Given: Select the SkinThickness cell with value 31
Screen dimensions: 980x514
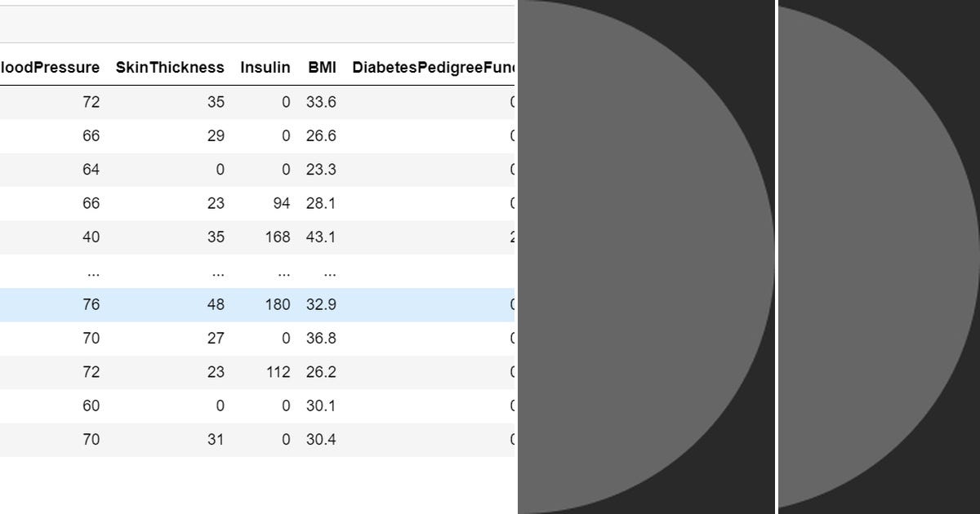Looking at the screenshot, I should [x=216, y=439].
